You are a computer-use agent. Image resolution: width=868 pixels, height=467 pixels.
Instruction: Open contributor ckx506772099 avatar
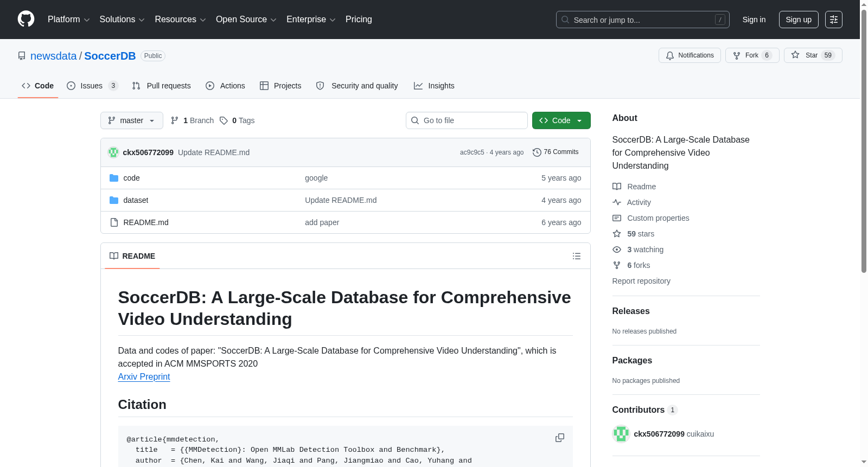621,434
